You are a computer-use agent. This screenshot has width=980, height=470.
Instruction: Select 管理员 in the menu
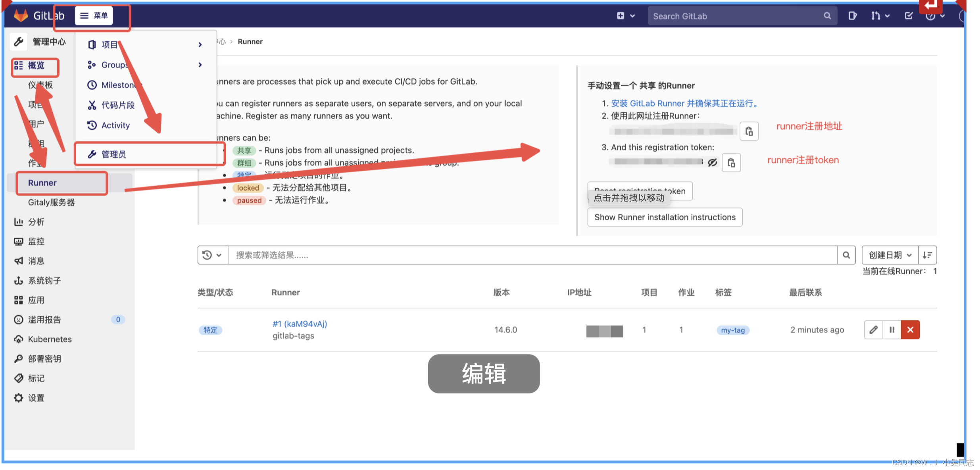pos(114,154)
